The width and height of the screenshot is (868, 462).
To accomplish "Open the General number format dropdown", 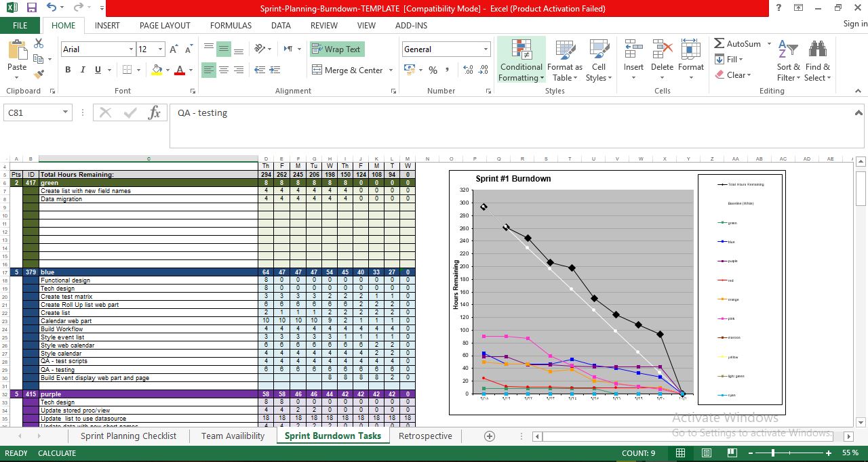I will tap(486, 49).
